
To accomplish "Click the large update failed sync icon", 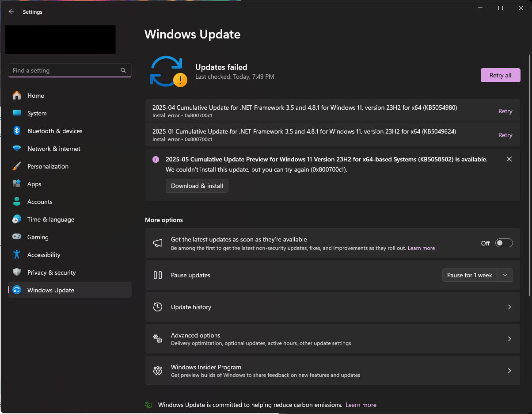I will (x=168, y=71).
